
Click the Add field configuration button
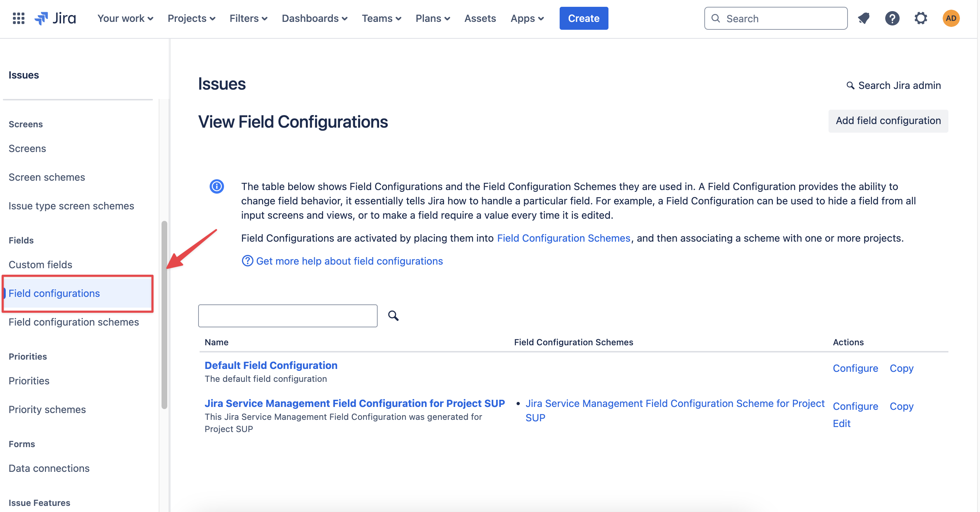(888, 121)
